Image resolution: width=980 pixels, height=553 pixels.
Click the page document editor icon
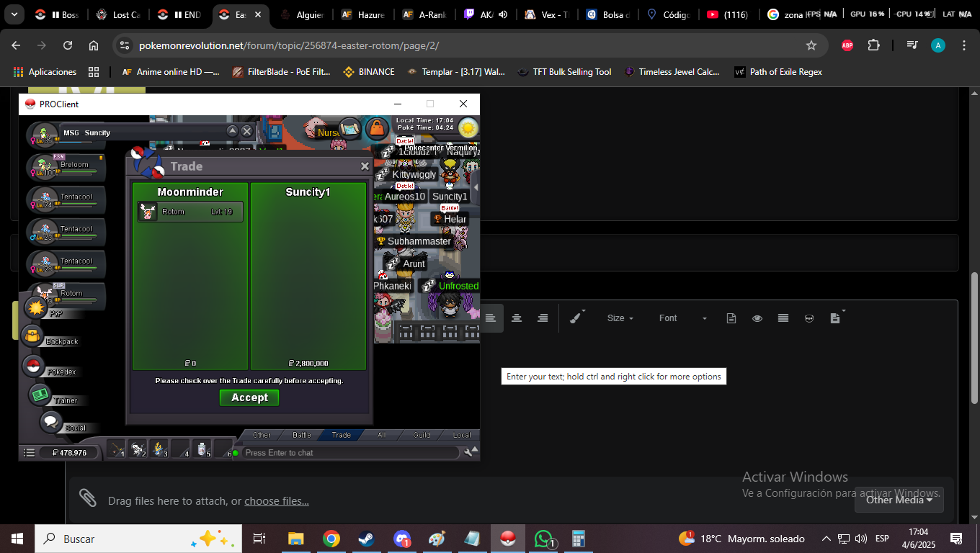coord(731,318)
